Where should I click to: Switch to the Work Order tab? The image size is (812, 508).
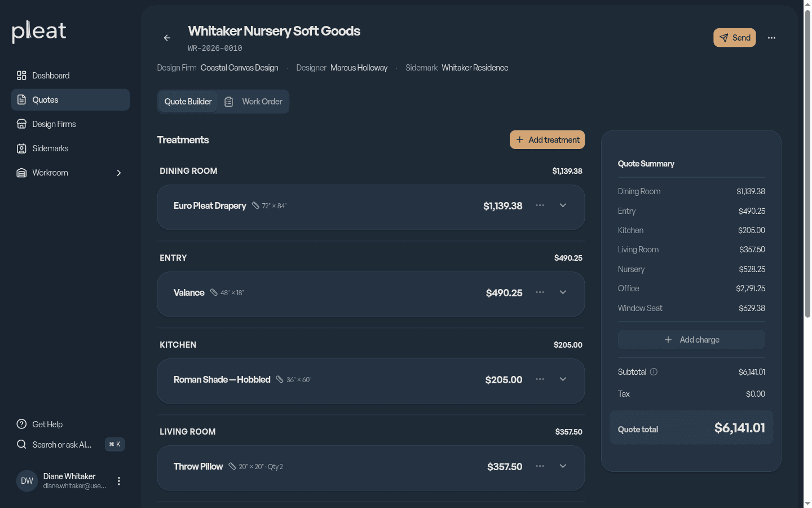pyautogui.click(x=253, y=102)
